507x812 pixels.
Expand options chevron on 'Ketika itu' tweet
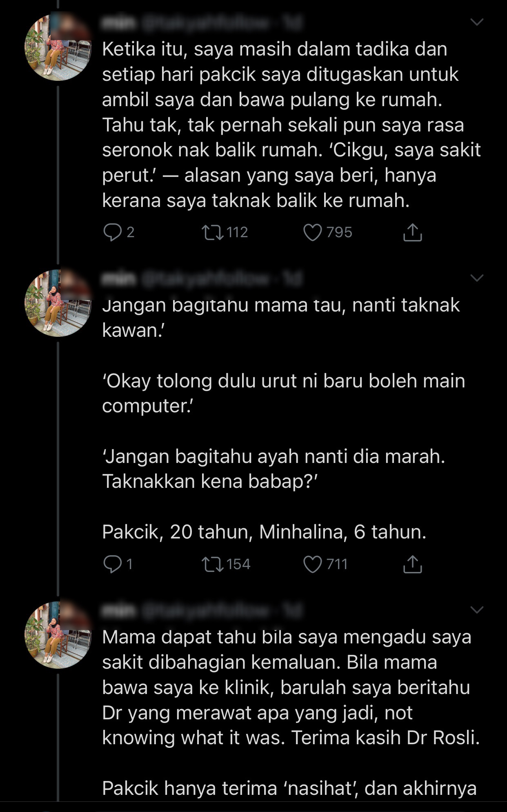click(x=477, y=22)
